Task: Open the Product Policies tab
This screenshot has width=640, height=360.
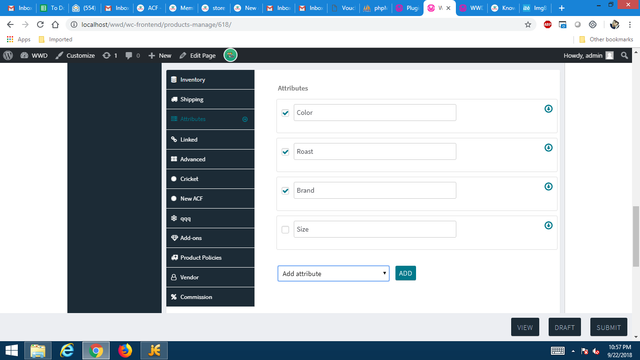Action: click(210, 258)
